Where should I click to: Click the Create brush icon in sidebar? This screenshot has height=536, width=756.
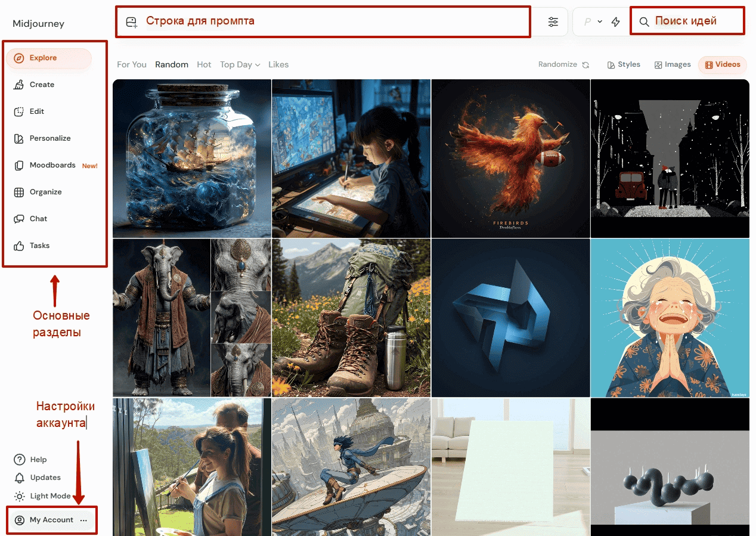[19, 85]
